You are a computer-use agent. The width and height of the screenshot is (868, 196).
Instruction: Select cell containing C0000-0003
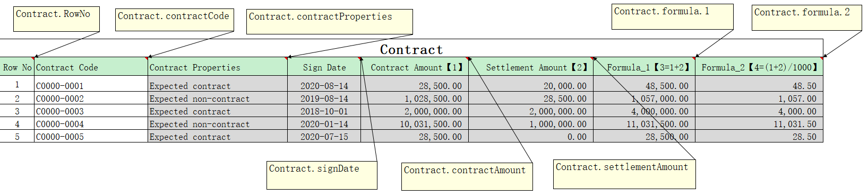click(91, 111)
